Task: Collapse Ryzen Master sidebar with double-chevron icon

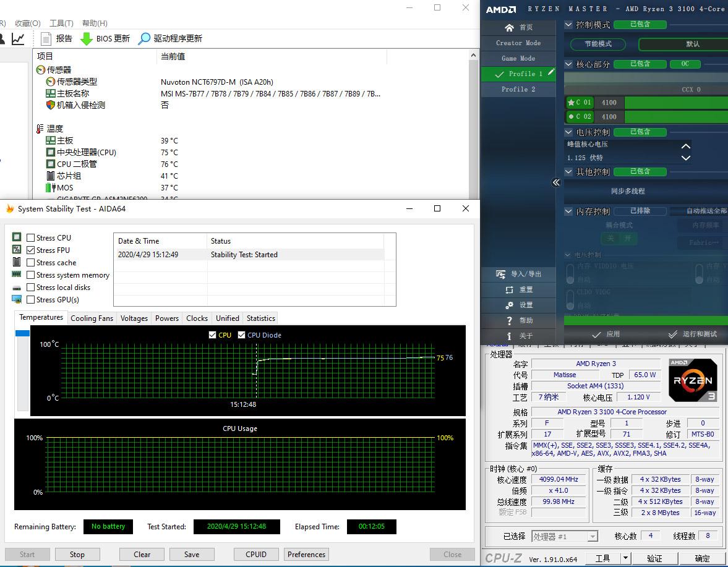Action: pos(556,182)
